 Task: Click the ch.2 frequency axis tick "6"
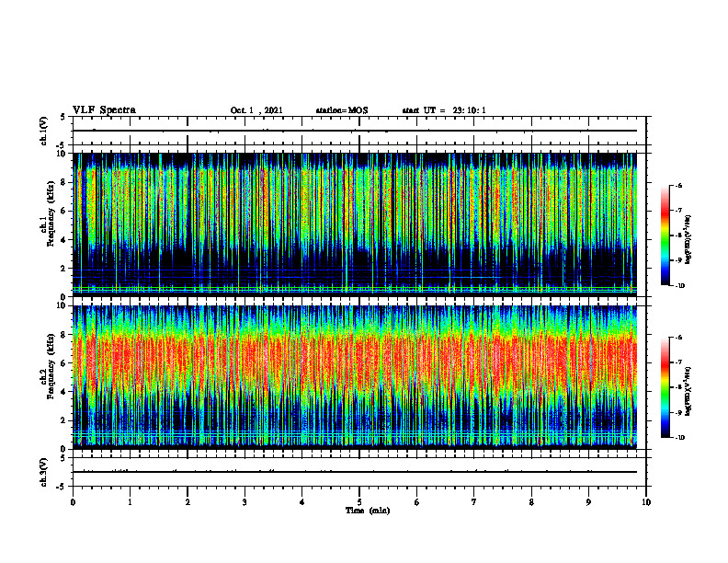pos(64,363)
